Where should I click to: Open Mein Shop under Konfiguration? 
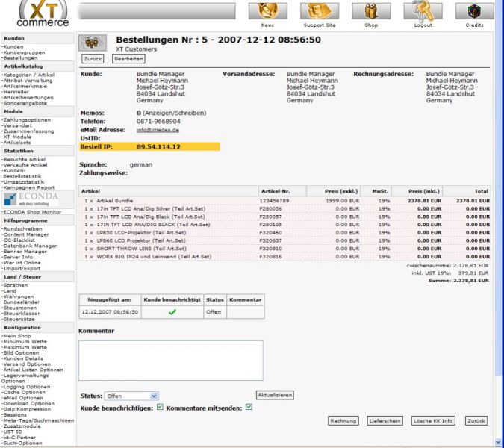click(16, 336)
